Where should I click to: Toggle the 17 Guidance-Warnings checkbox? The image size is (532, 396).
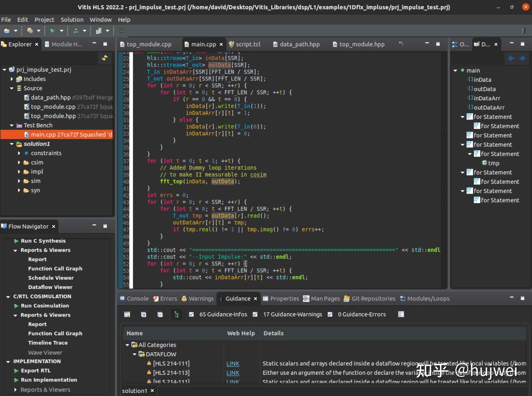255,314
